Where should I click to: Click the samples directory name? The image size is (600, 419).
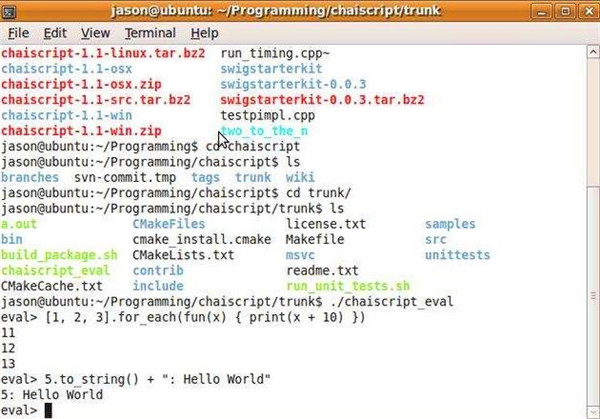pyautogui.click(x=450, y=224)
